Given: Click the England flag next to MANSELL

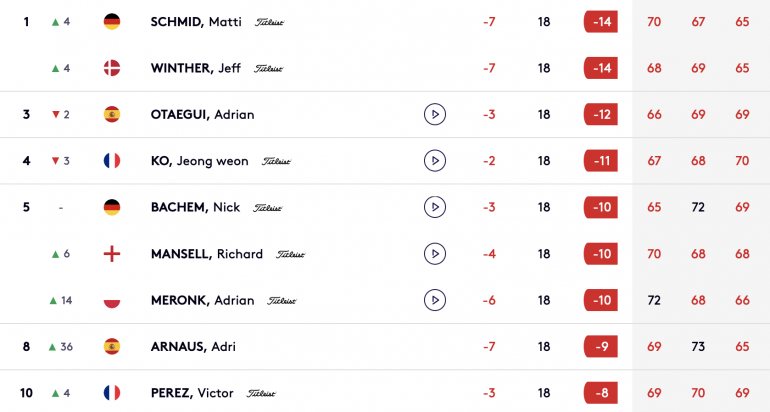Looking at the screenshot, I should (x=112, y=254).
